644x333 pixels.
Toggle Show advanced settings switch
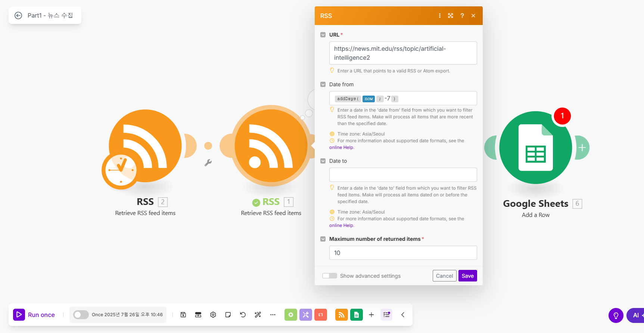coord(330,276)
